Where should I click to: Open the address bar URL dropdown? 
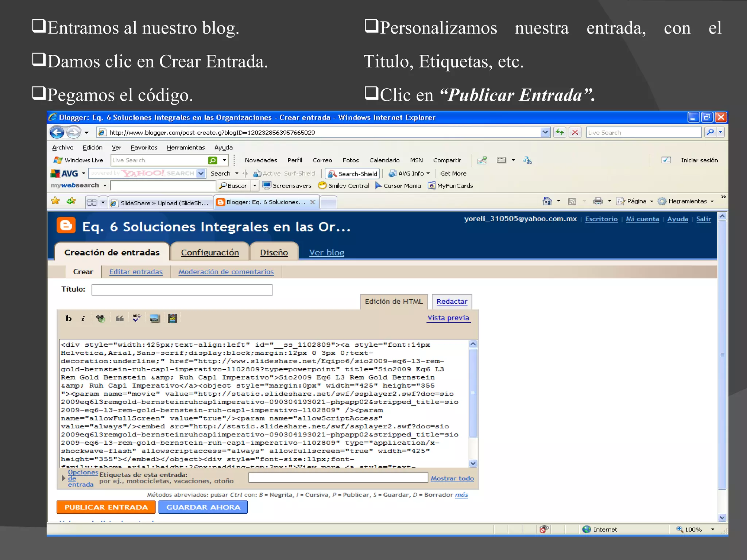click(x=545, y=132)
